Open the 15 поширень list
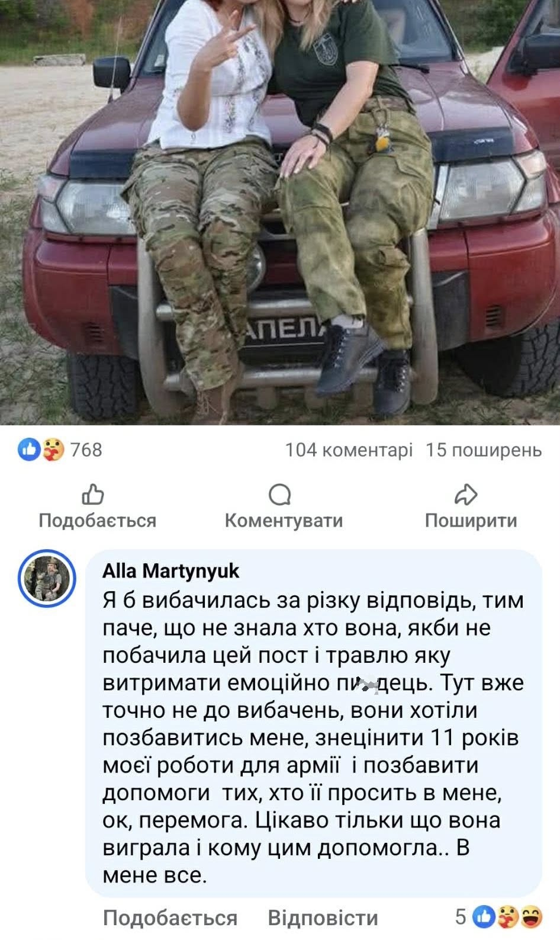560x940 pixels. coord(484,450)
